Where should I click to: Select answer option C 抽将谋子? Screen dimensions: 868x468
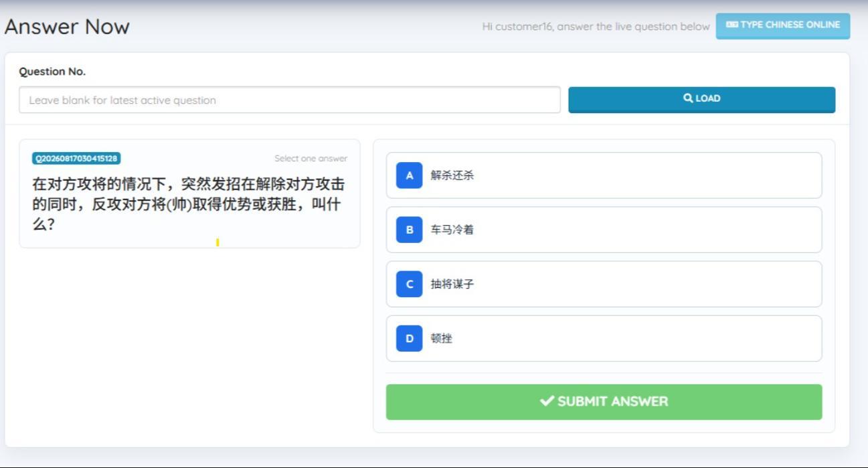(x=604, y=284)
